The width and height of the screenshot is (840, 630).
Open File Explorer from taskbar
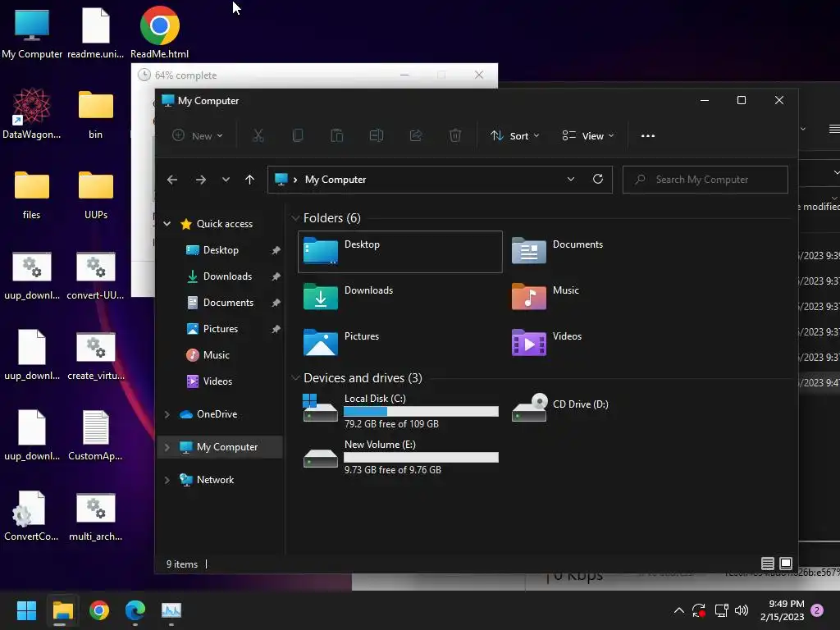(62, 610)
